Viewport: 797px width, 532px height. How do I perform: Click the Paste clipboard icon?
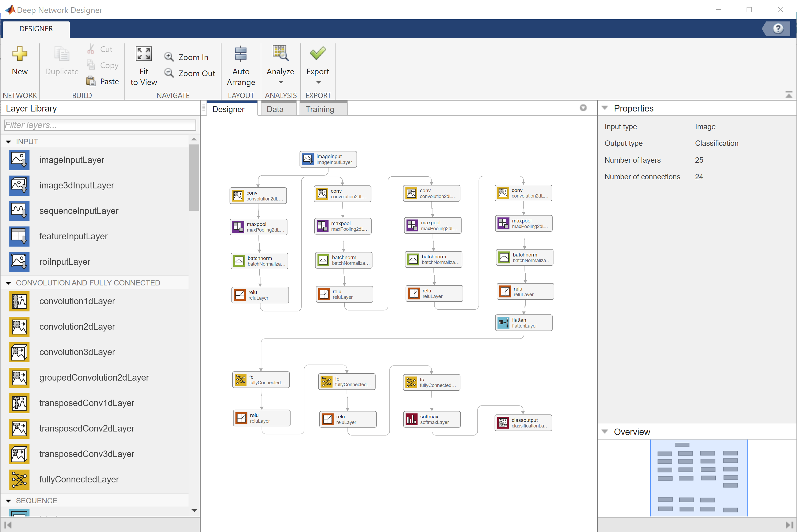[91, 81]
